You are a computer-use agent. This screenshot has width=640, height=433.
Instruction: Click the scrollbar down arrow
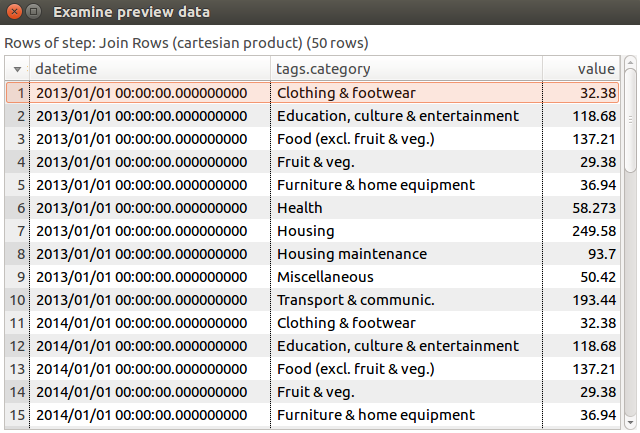click(630, 423)
